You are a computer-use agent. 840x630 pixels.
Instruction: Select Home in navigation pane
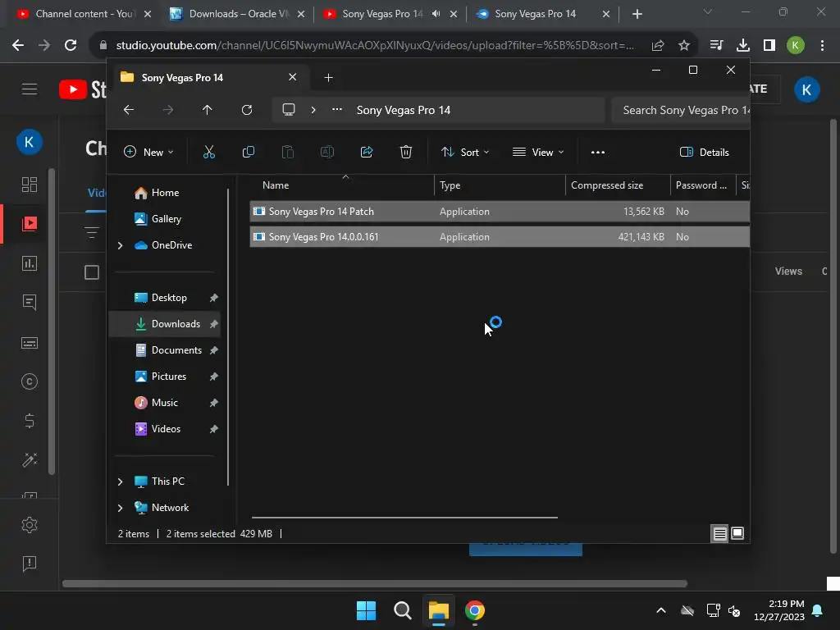[x=164, y=193]
